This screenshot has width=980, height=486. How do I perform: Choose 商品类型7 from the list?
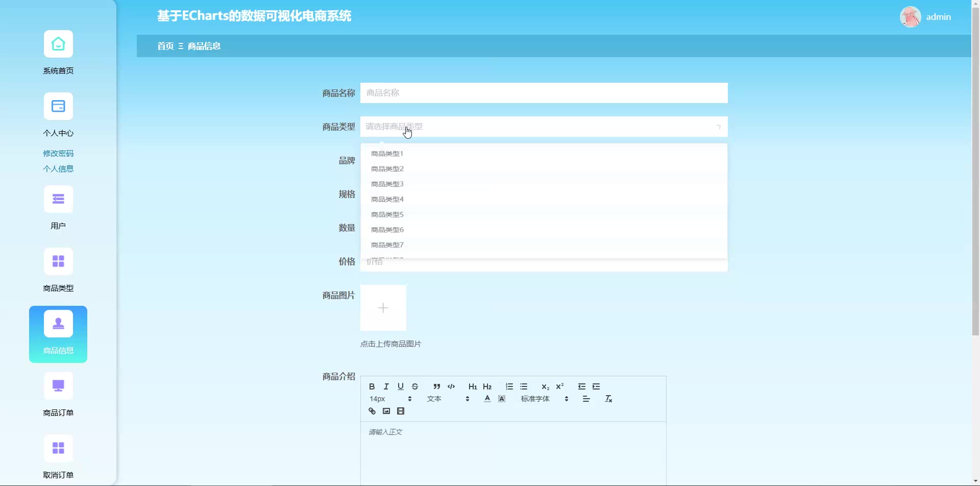click(544, 246)
